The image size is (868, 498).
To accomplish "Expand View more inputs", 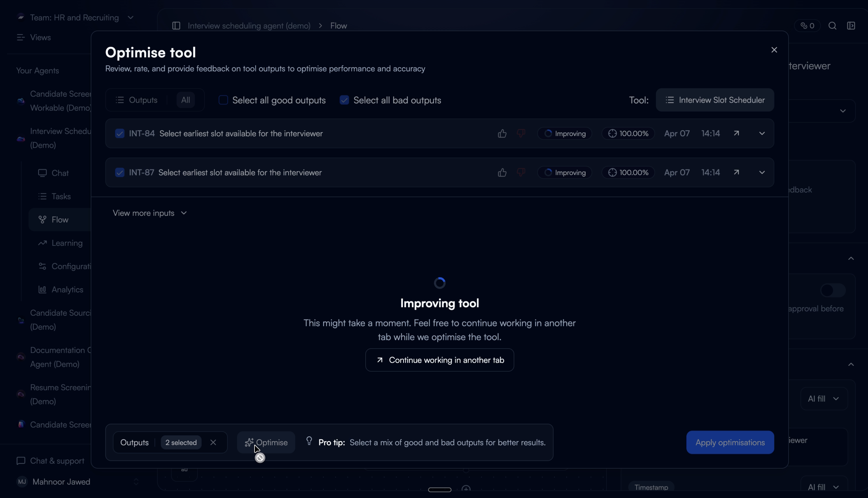I will [x=150, y=213].
